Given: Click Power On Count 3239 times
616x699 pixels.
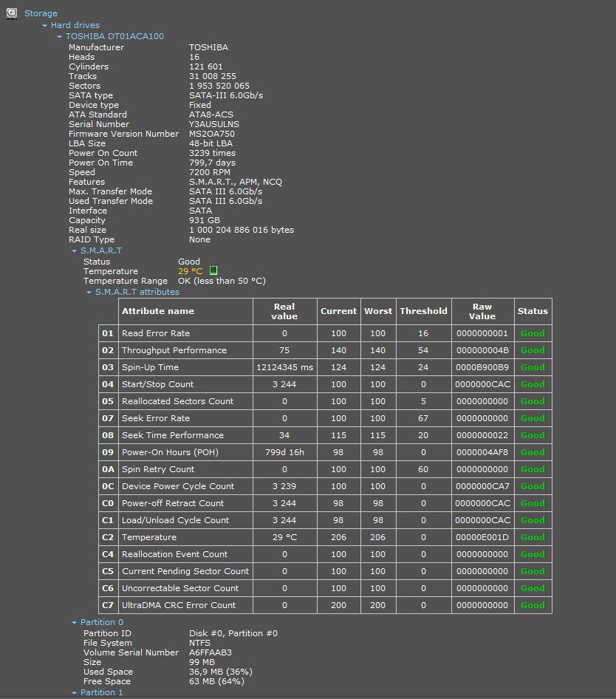Looking at the screenshot, I should point(212,153).
